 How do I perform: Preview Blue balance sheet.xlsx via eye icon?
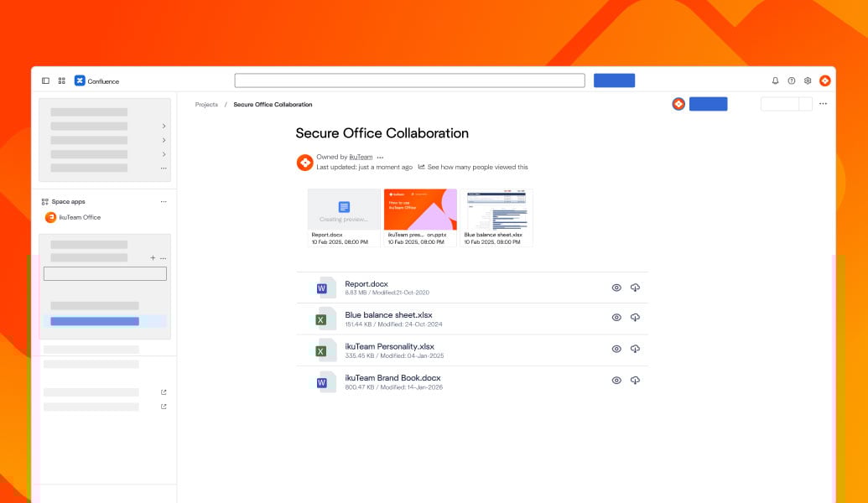[x=616, y=318]
